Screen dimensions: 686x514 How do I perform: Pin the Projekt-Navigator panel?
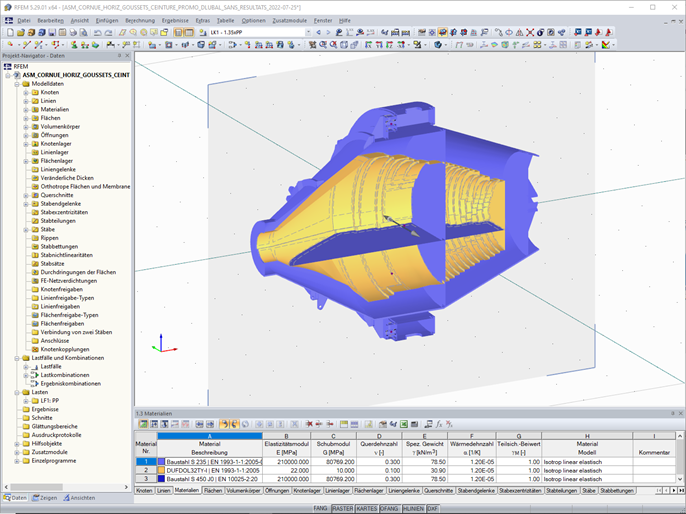(119, 56)
